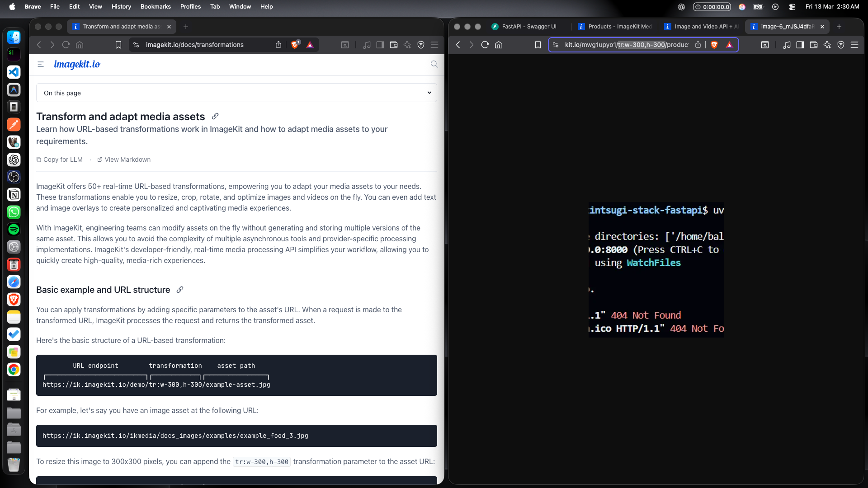Image resolution: width=868 pixels, height=488 pixels.
Task: Open the File menu
Action: (55, 6)
